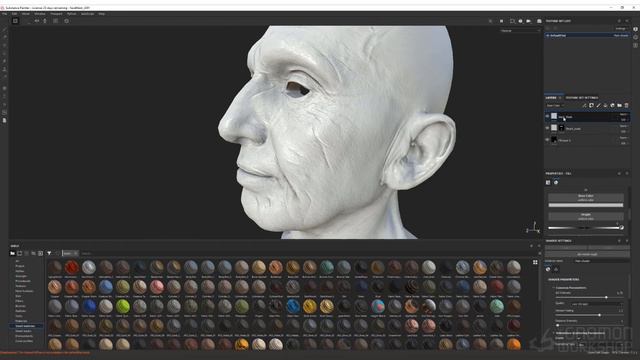Click the Add effect wand icon in Layers

(x=584, y=105)
